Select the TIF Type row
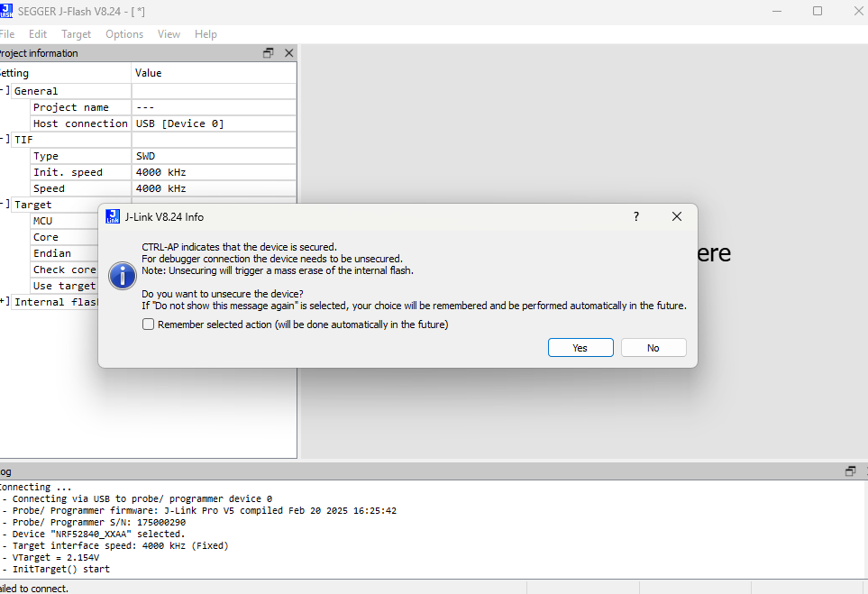The height and width of the screenshot is (594, 868). 163,156
